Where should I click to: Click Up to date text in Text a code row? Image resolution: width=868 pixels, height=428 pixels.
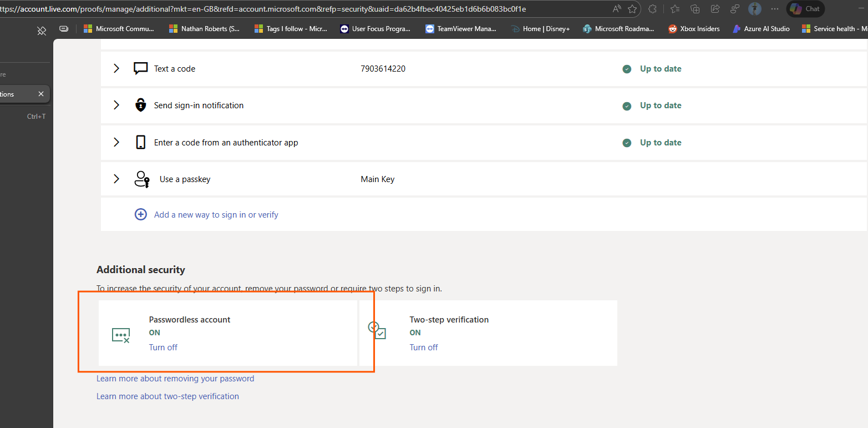[x=661, y=69]
